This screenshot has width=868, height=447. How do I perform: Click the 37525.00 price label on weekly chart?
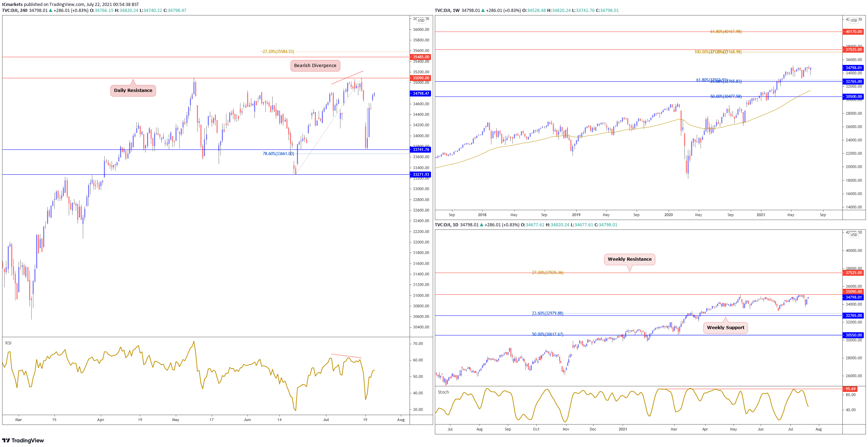(853, 49)
